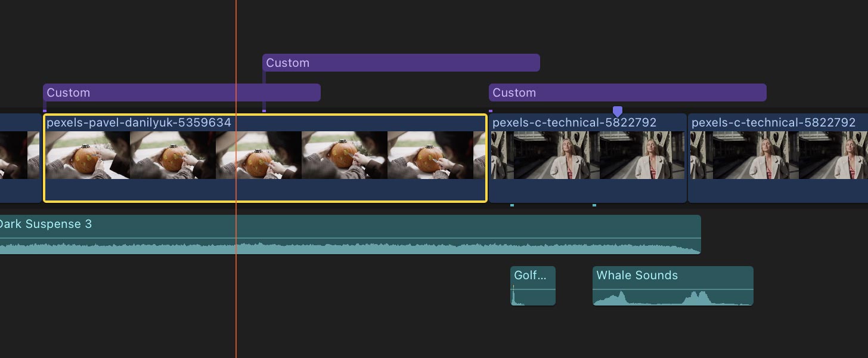The image size is (868, 358).
Task: Click the Whale Sounds clip label
Action: click(637, 275)
